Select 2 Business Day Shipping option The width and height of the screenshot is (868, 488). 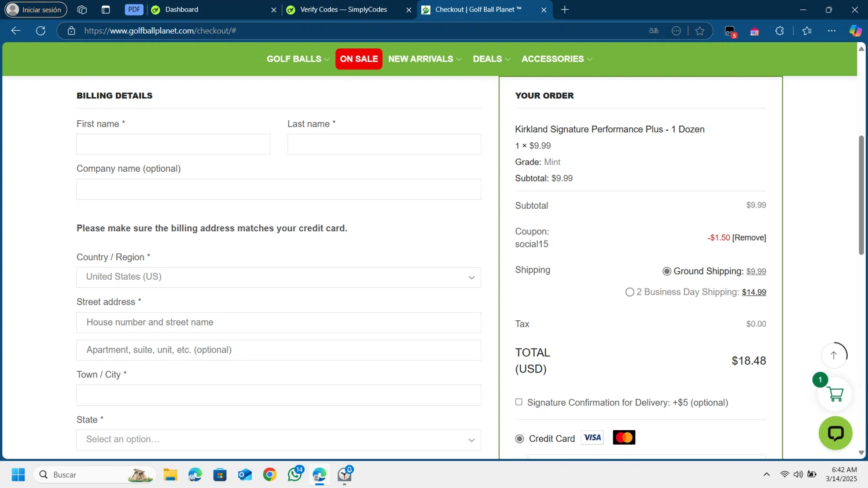[x=630, y=292]
